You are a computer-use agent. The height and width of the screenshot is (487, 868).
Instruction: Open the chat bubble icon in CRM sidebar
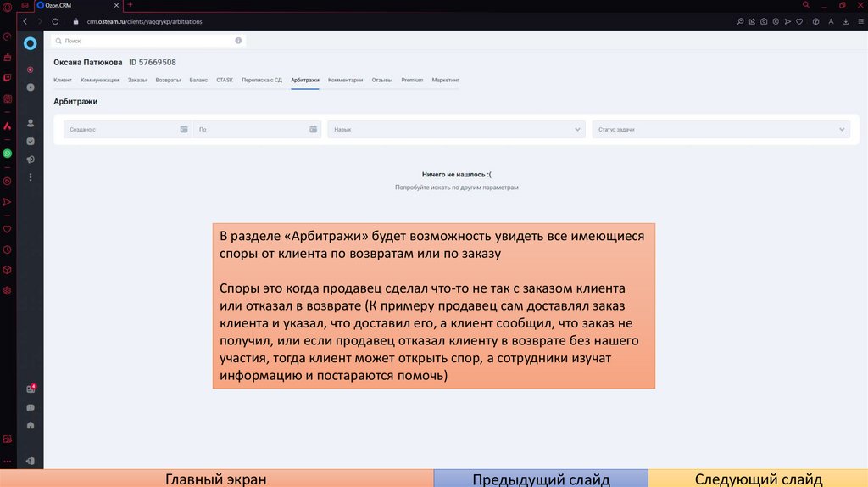coord(31,408)
